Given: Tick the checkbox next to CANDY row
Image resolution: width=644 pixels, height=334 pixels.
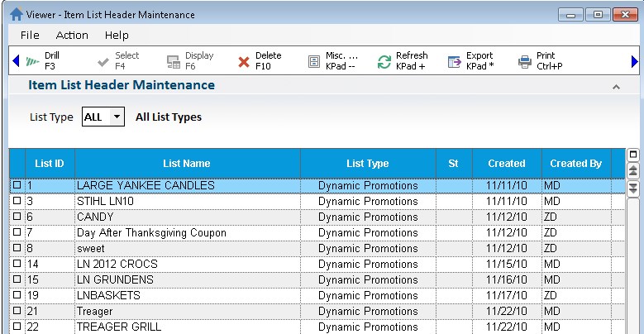Looking at the screenshot, I should (x=17, y=217).
